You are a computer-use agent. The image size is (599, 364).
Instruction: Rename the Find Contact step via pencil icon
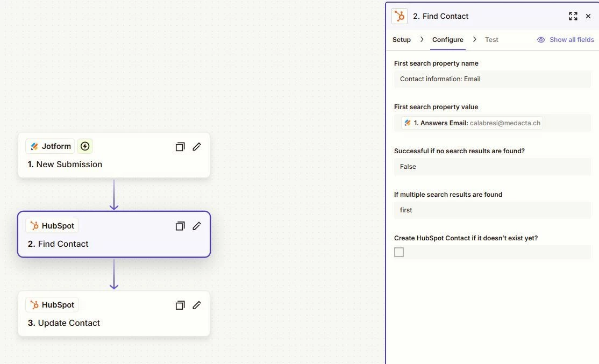197,226
